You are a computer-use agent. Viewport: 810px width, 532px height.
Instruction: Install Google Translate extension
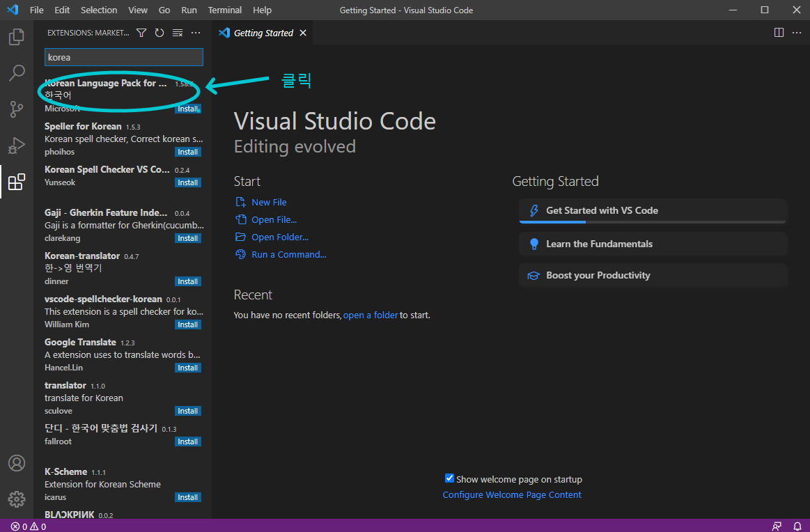(187, 368)
